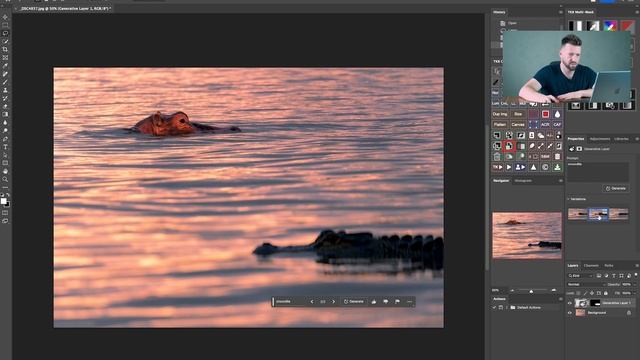Switch to the Histogram tab
640x360 pixels.
[x=523, y=180]
